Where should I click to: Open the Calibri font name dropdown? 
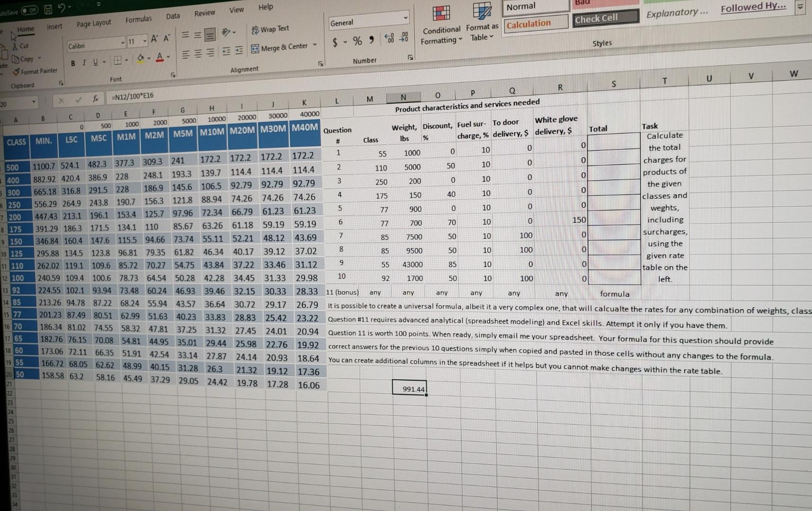pos(123,43)
